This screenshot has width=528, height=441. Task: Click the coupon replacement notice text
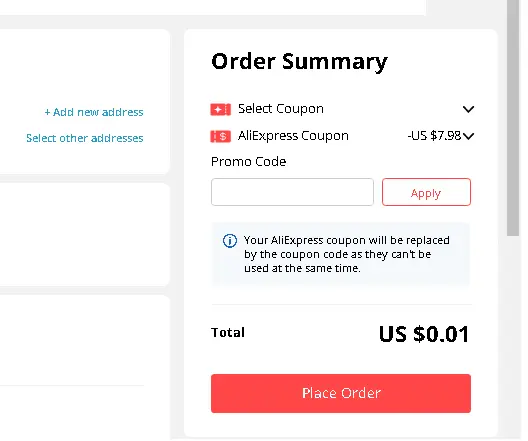pyautogui.click(x=347, y=254)
